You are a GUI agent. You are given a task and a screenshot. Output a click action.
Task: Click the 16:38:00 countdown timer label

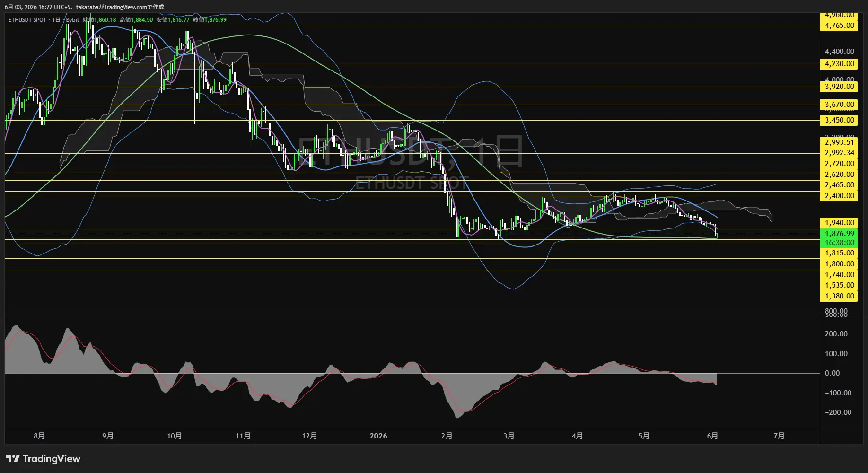click(839, 243)
